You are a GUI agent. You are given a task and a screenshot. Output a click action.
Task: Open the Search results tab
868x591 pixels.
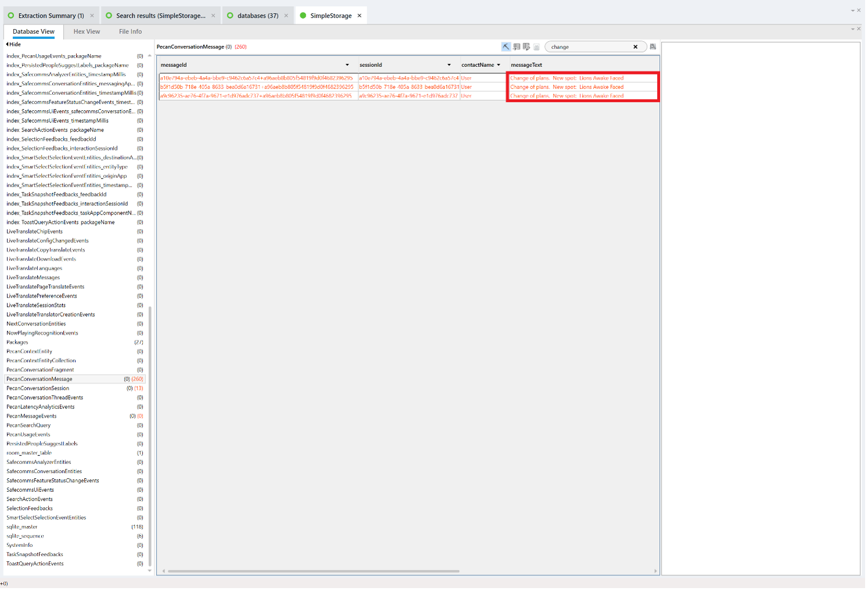click(x=160, y=16)
